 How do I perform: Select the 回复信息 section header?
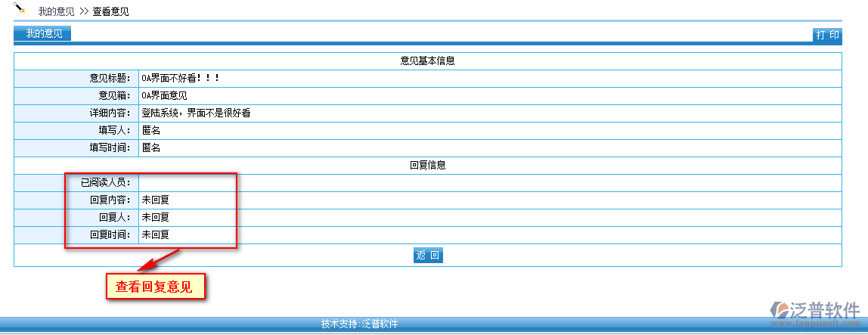[427, 165]
